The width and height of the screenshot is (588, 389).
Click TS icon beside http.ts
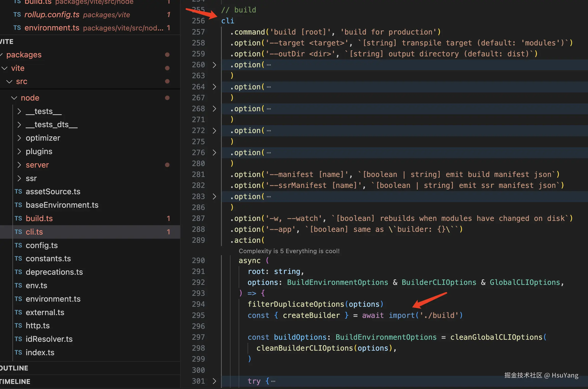tap(18, 326)
